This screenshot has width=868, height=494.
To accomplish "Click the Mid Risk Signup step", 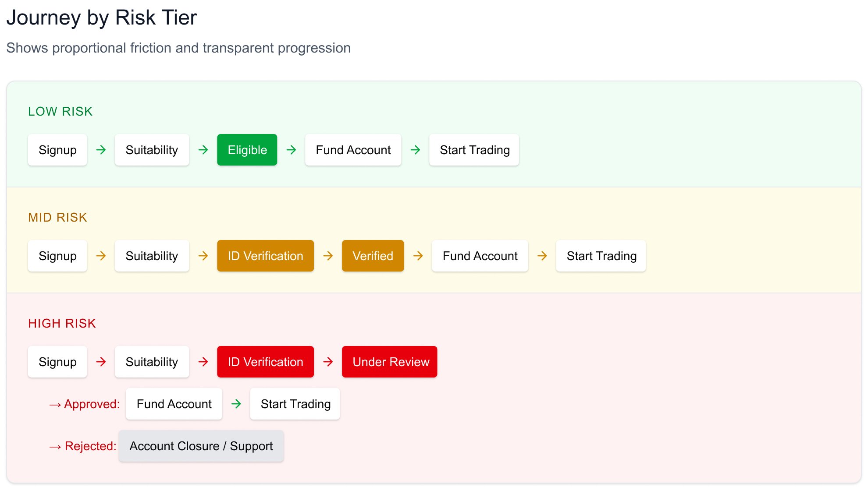I will [x=57, y=256].
